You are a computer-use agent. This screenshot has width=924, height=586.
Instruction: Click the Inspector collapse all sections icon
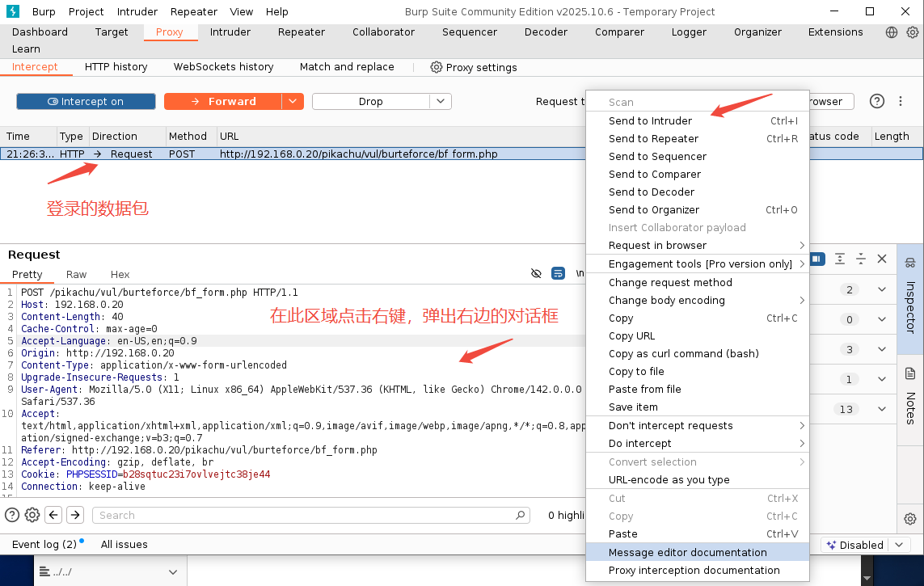click(x=861, y=259)
